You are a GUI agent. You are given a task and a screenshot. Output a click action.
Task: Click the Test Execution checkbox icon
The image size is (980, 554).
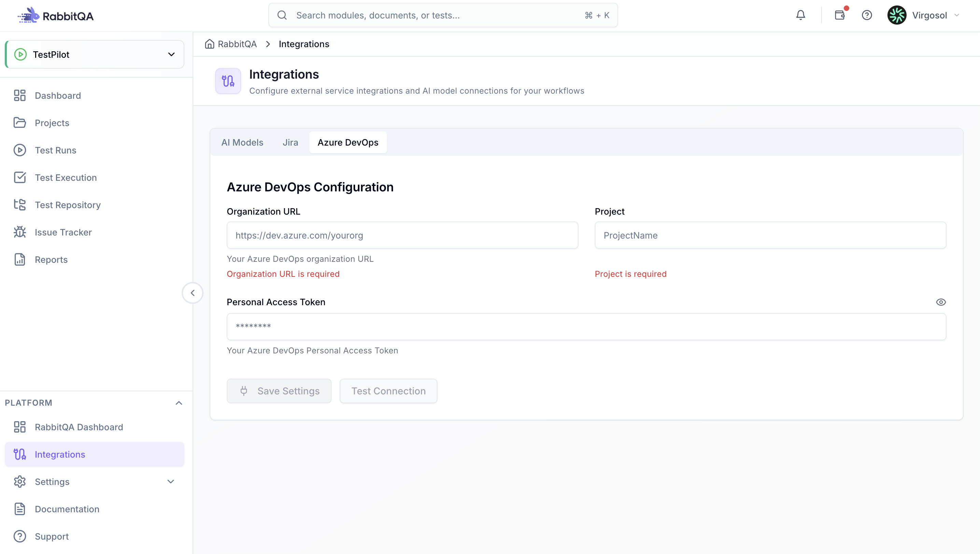[20, 178]
